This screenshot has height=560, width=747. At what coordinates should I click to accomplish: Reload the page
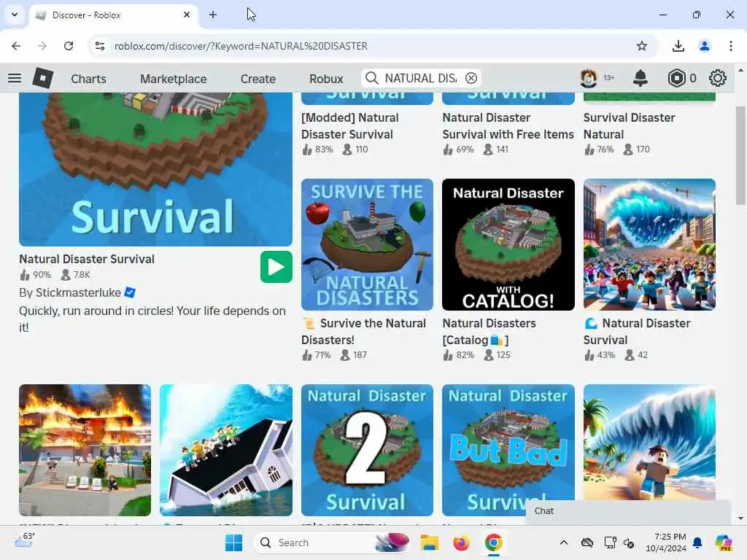pos(69,46)
